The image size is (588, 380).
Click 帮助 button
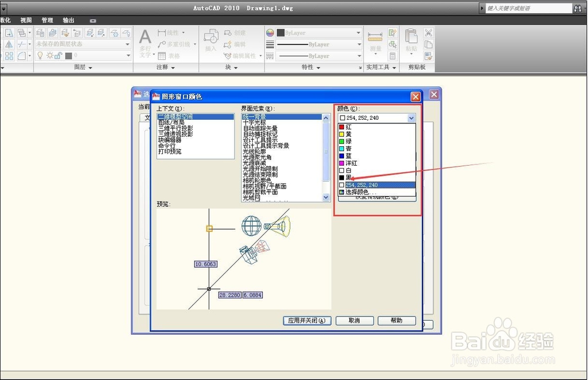point(397,321)
